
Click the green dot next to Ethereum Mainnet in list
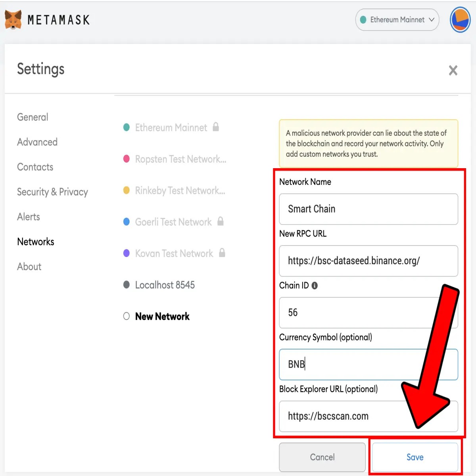(127, 127)
